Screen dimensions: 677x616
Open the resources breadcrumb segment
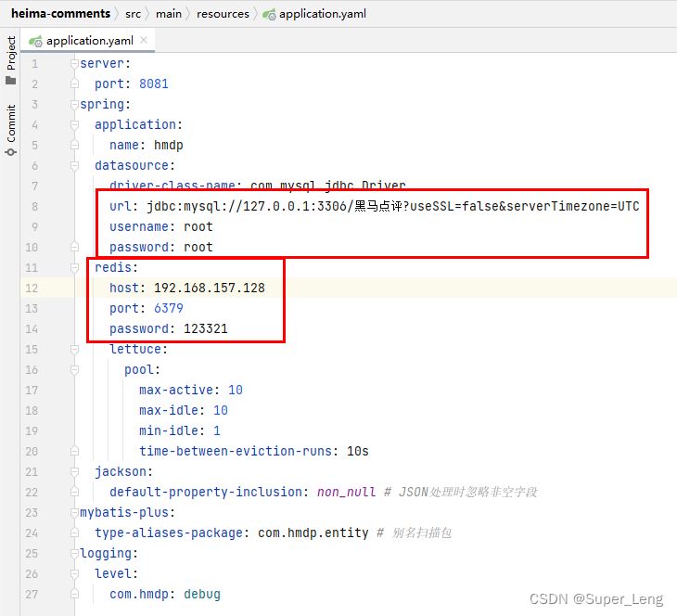coord(223,14)
